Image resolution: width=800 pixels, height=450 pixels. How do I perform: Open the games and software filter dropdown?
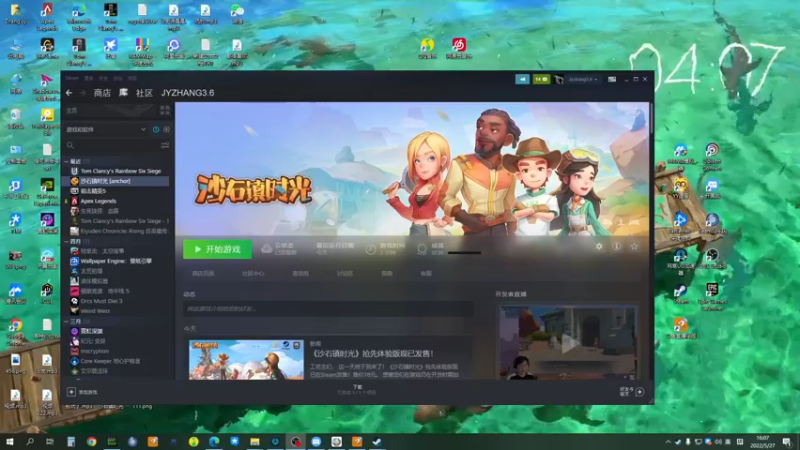point(106,130)
